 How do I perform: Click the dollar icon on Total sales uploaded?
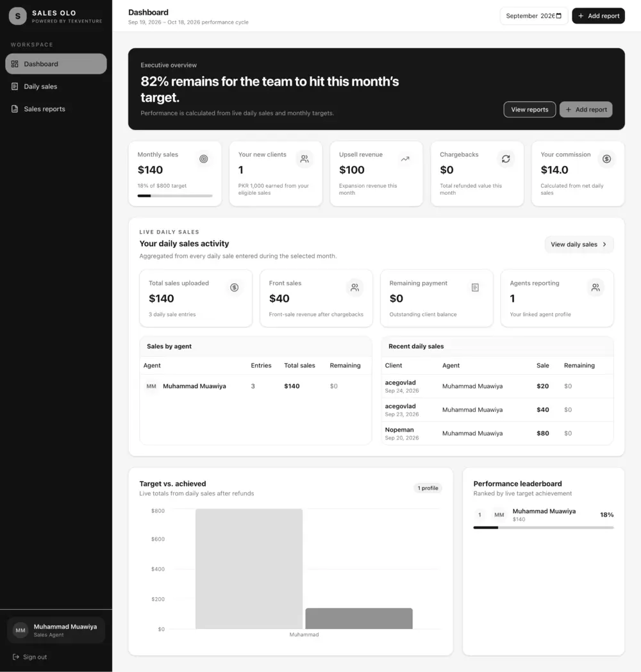point(234,288)
